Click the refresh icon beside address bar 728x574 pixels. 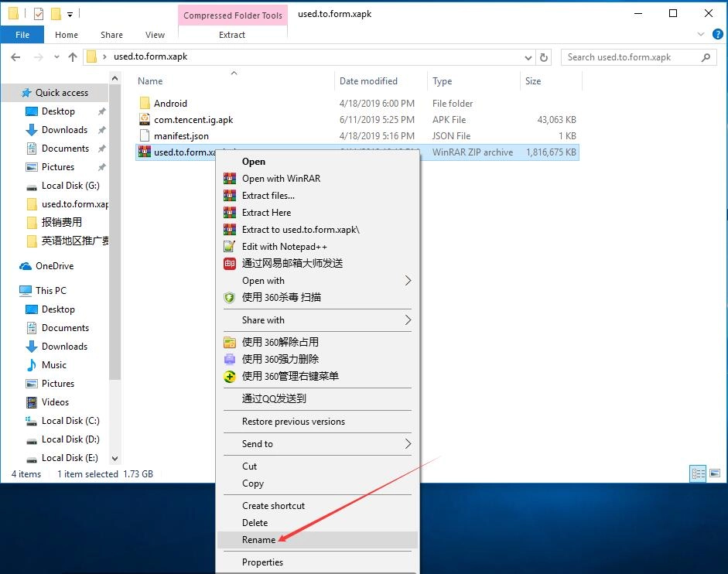[x=545, y=57]
